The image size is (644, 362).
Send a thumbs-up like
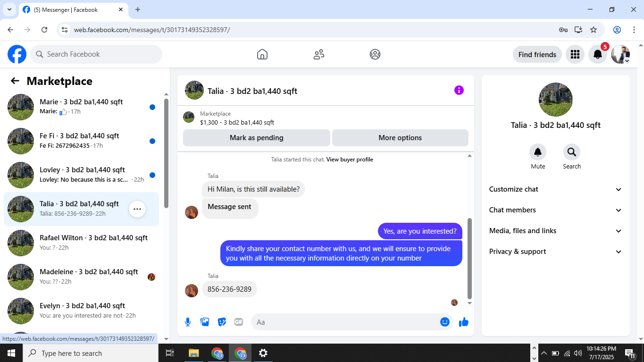point(464,322)
